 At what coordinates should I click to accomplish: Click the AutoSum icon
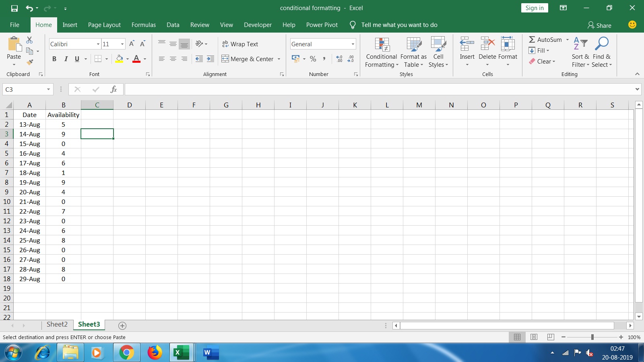pyautogui.click(x=532, y=39)
